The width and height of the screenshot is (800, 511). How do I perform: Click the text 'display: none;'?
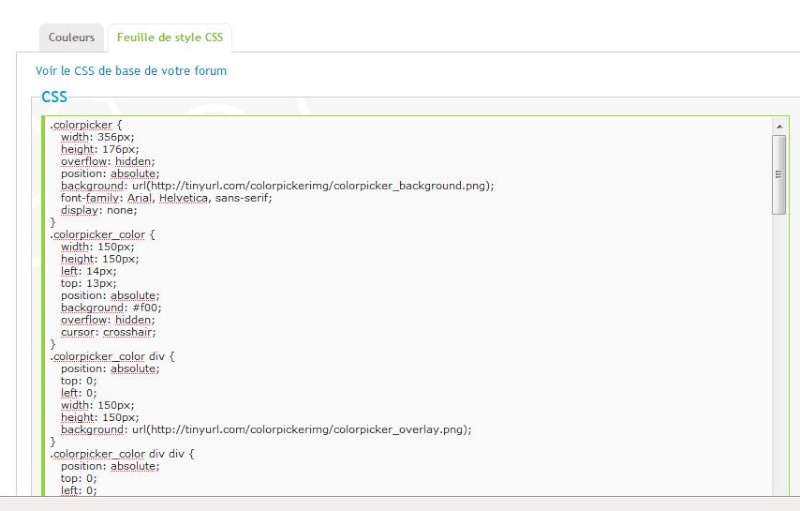(x=99, y=210)
